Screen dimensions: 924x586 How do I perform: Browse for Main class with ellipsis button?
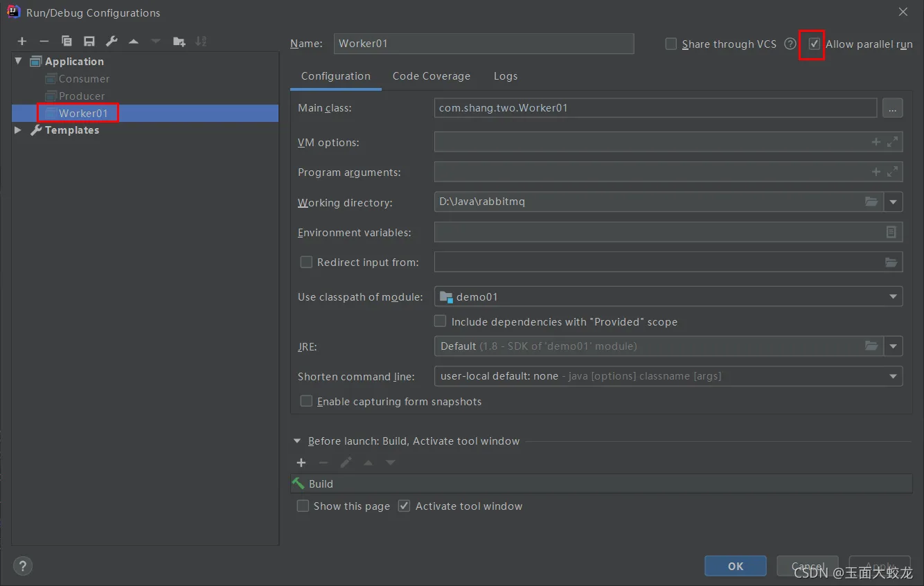coord(892,108)
